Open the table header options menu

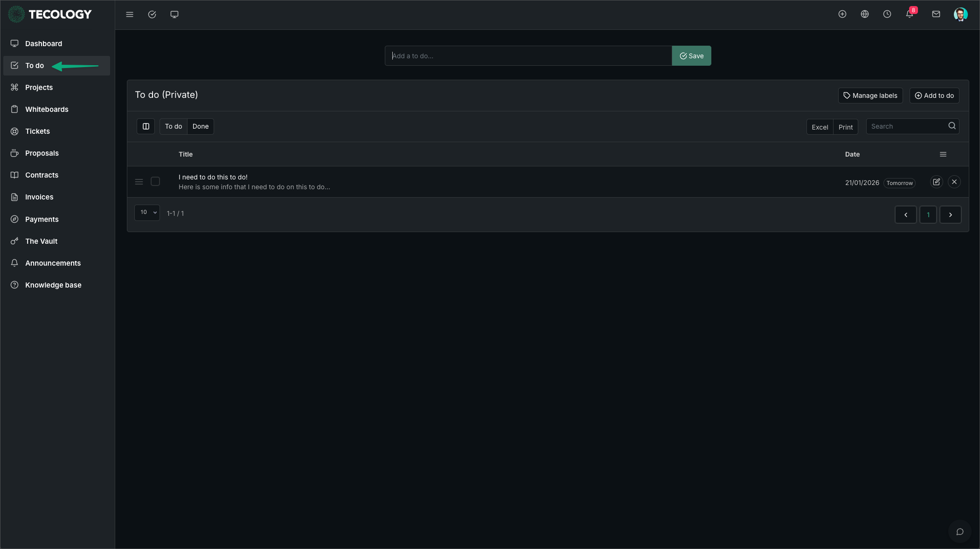pyautogui.click(x=943, y=154)
